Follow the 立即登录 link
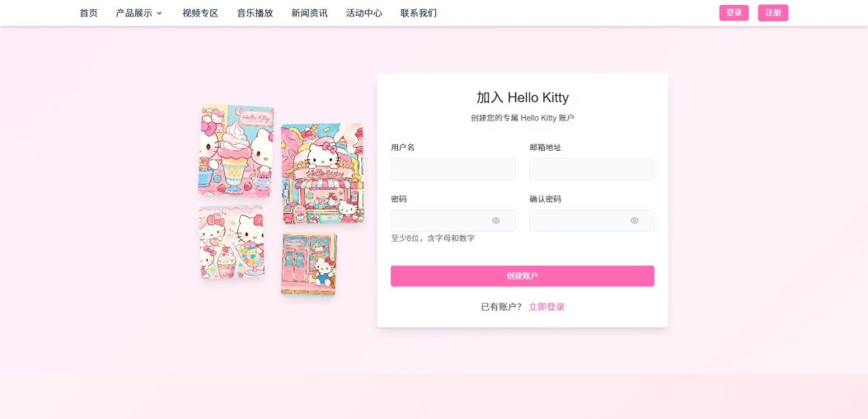 click(x=547, y=307)
